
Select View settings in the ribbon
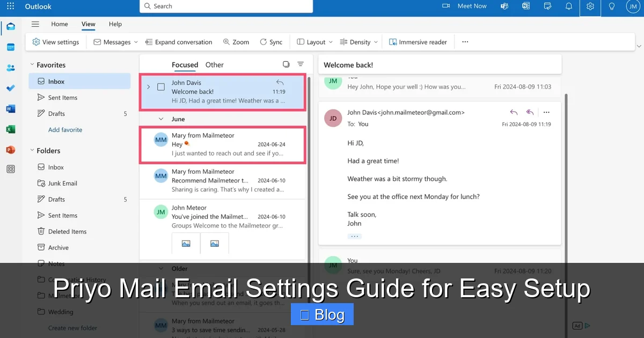55,42
